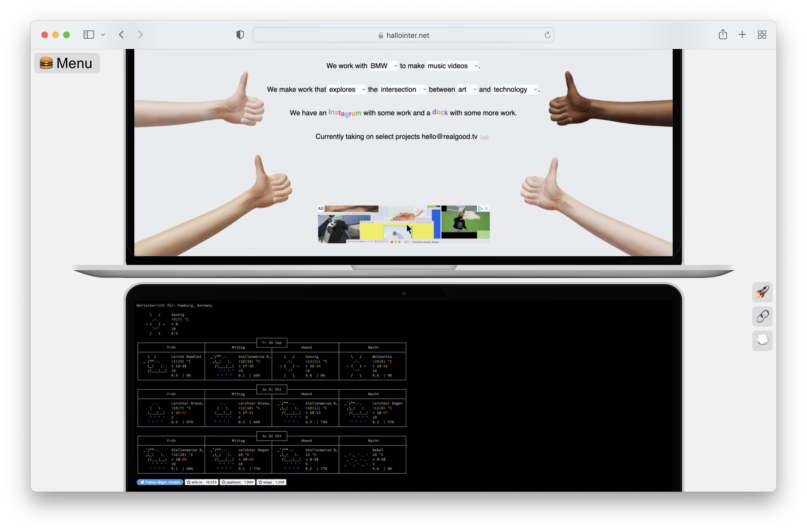807x532 pixels.
Task: Toggle the Safari sidebar
Action: tap(89, 35)
